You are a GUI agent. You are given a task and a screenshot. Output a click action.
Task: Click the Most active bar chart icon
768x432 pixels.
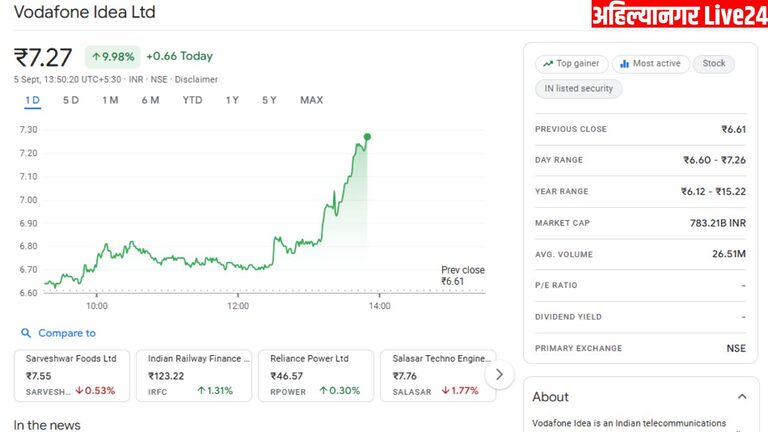click(624, 64)
